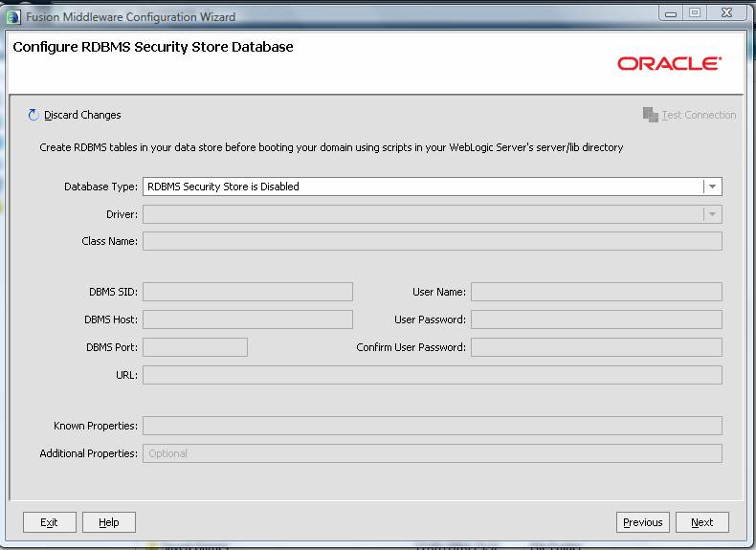Click the Discard Changes link
Image resolution: width=756 pixels, height=550 pixels.
(x=82, y=115)
